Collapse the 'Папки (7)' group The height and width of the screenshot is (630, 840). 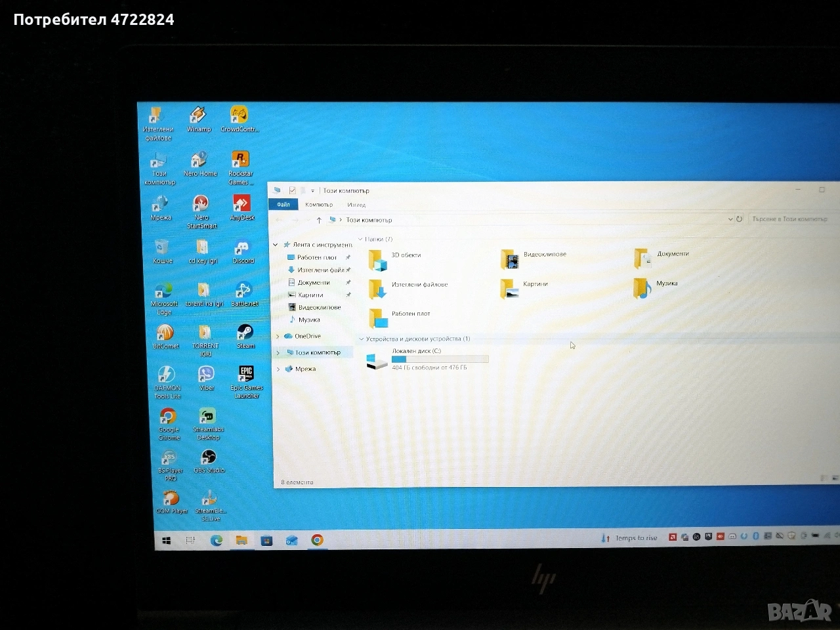(360, 240)
